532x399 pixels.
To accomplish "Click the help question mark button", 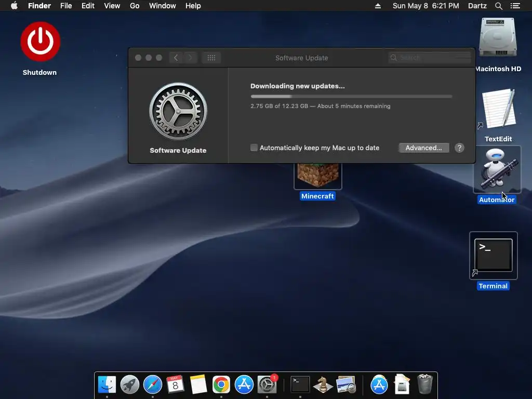I will [x=459, y=148].
